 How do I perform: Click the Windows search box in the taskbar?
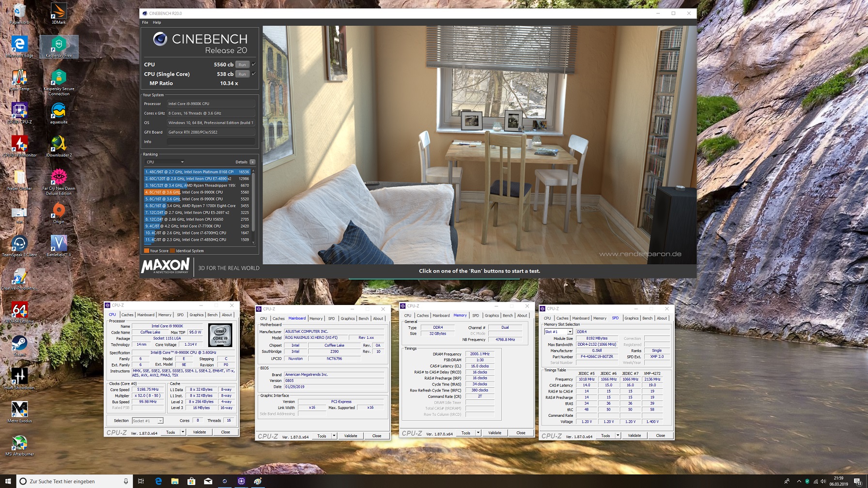(x=74, y=481)
